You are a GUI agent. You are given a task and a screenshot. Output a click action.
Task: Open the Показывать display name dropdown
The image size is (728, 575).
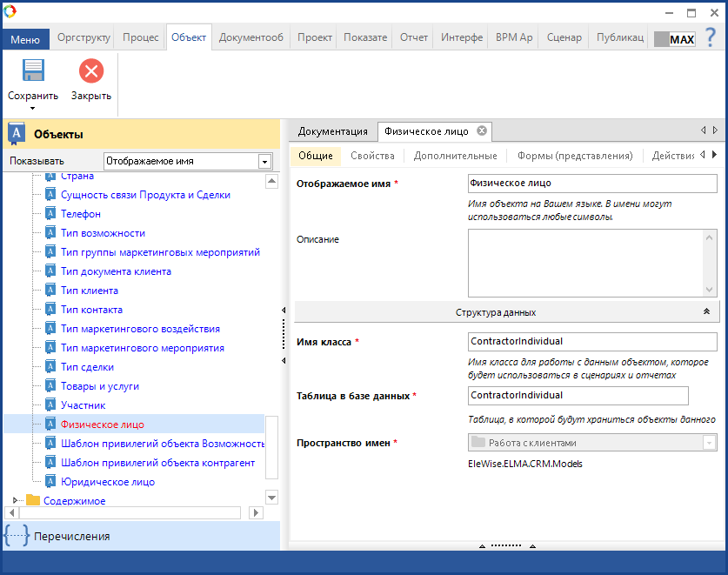click(x=264, y=162)
